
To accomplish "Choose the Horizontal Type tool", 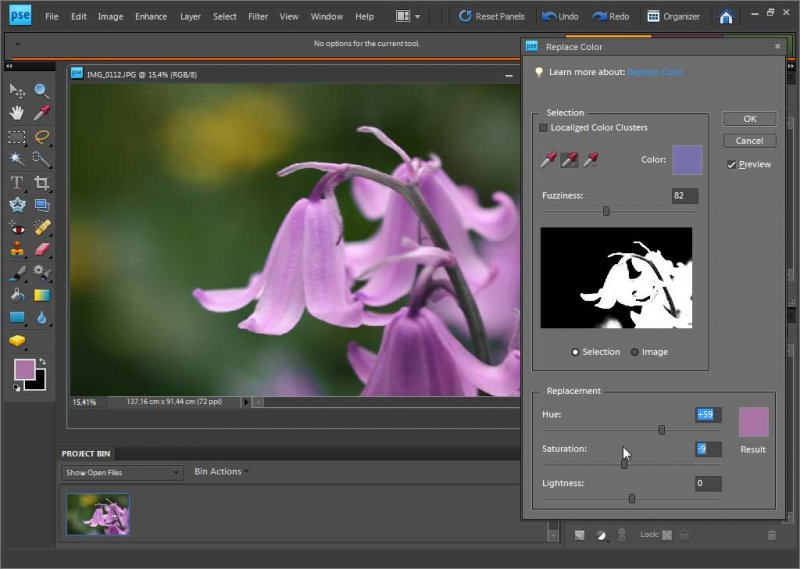I will pos(17,182).
